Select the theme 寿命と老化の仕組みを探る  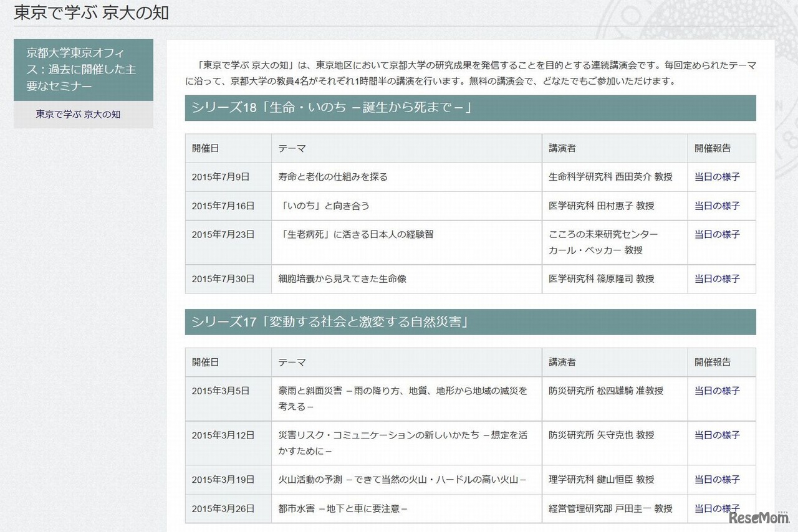point(333,177)
